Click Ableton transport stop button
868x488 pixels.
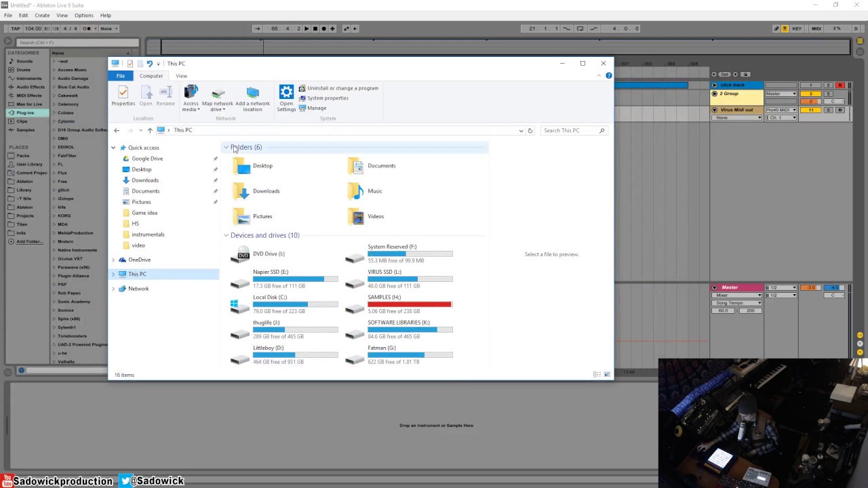[x=315, y=28]
